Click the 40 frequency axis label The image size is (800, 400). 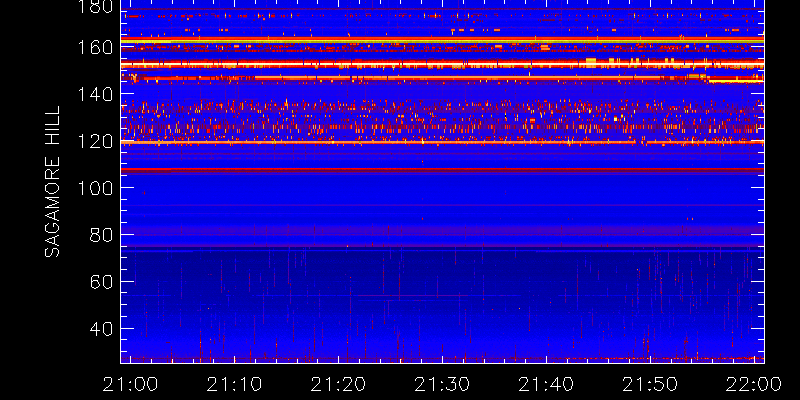pyautogui.click(x=101, y=329)
